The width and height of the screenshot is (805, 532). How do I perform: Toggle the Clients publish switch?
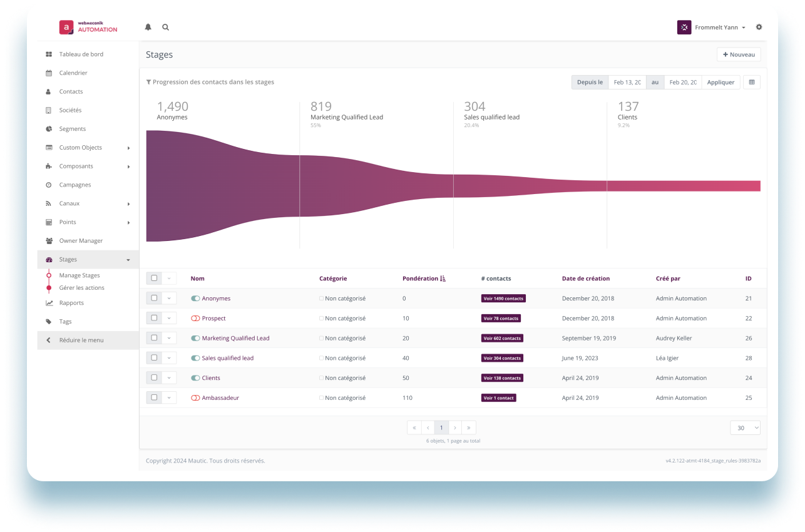pyautogui.click(x=195, y=378)
